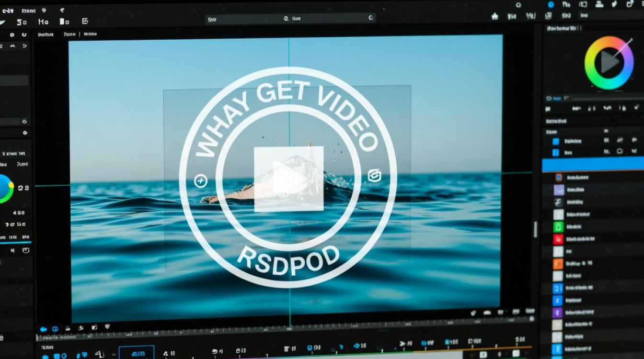This screenshot has width=644, height=359.
Task: Toggle the second blue checkbox above the highlighted row
Action: pyautogui.click(x=556, y=153)
